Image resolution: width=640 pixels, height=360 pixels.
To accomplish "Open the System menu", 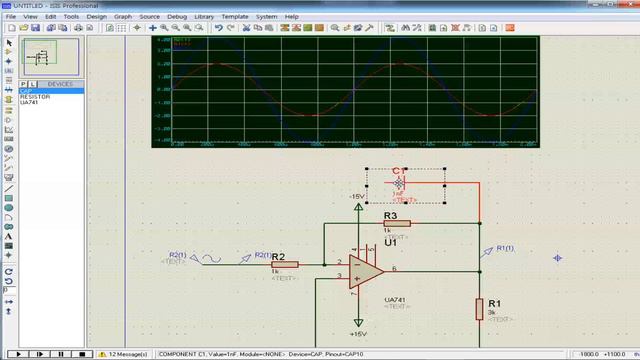I will [x=267, y=17].
